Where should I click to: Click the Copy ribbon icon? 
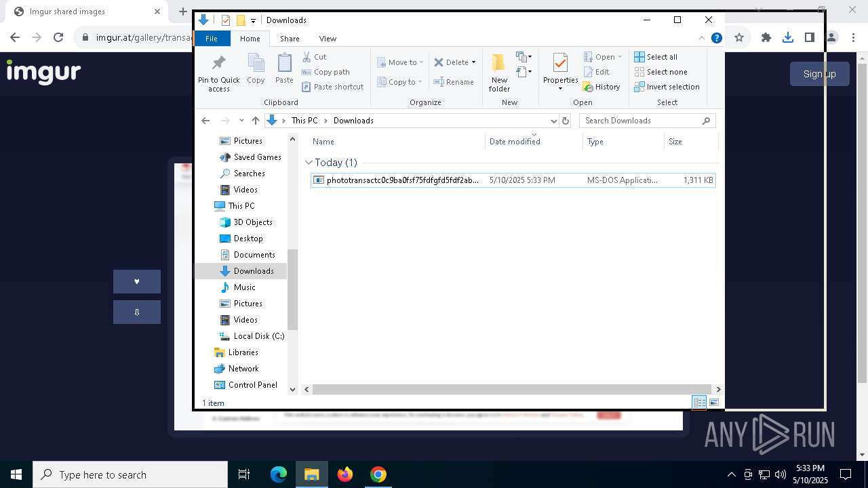pyautogui.click(x=256, y=68)
